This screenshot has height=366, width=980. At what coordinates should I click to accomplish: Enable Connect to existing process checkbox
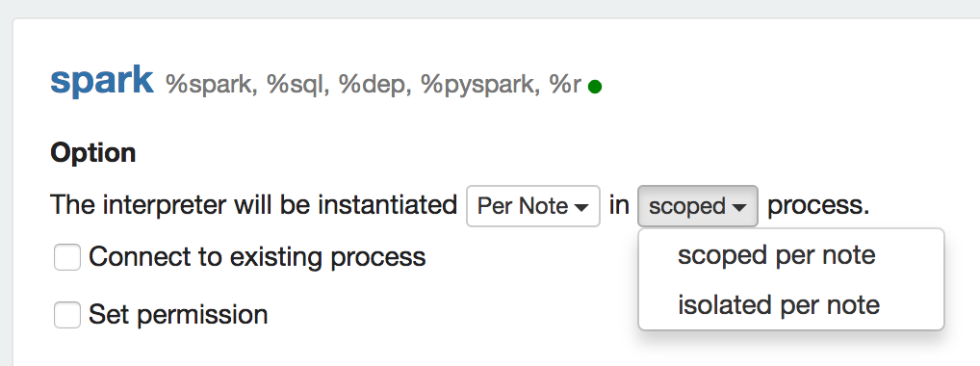(66, 257)
